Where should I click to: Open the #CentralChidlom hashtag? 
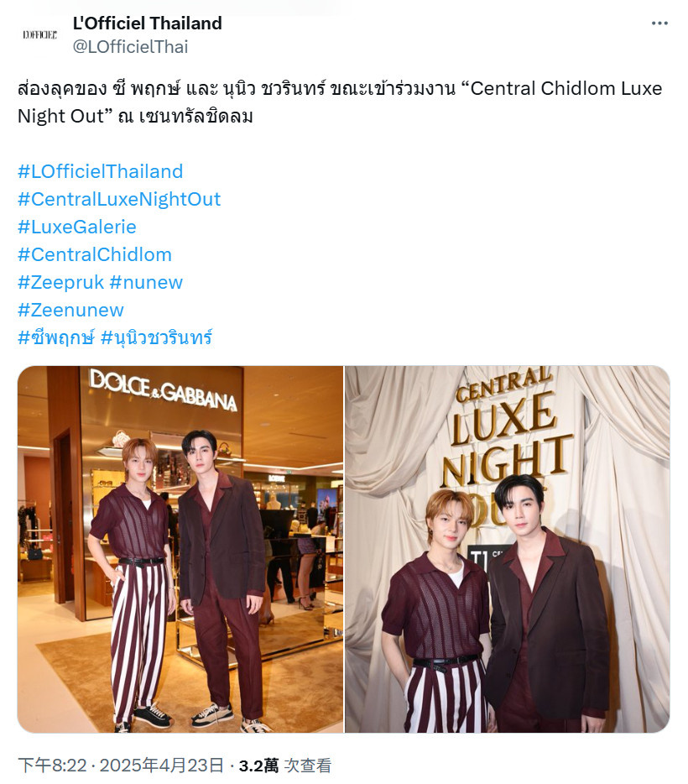point(95,254)
